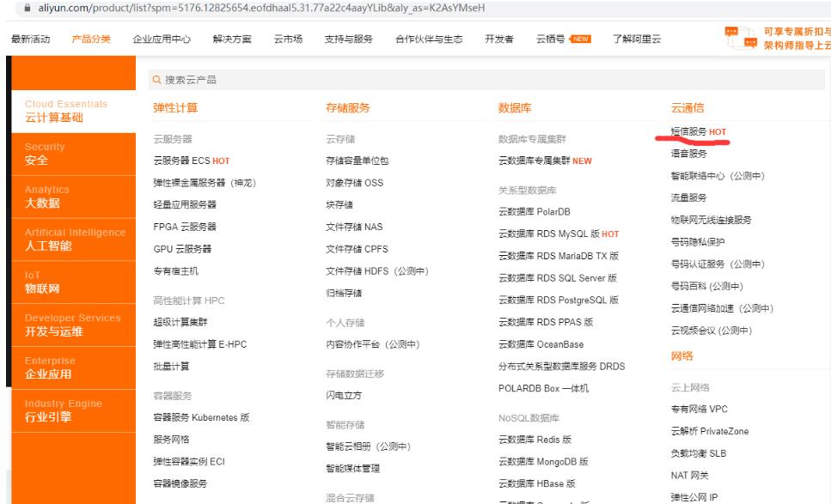The width and height of the screenshot is (831, 504).
Task: Select the 大数据 Analytics sidebar category
Action: (70, 197)
